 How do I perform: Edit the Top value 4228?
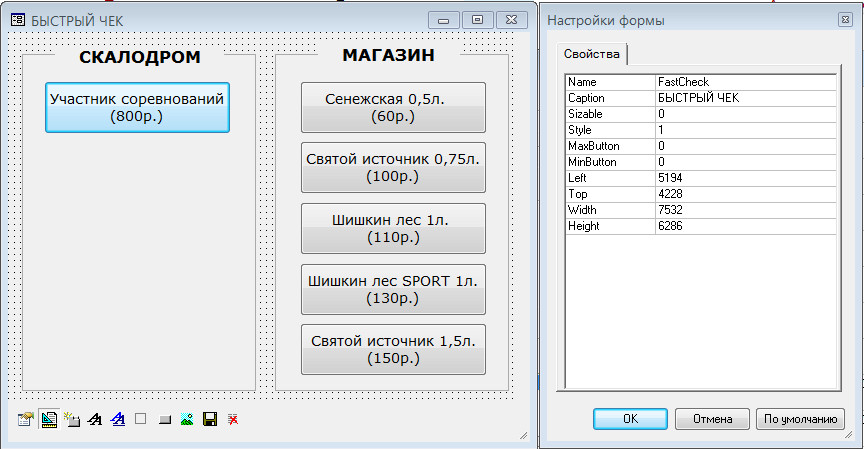(x=746, y=194)
